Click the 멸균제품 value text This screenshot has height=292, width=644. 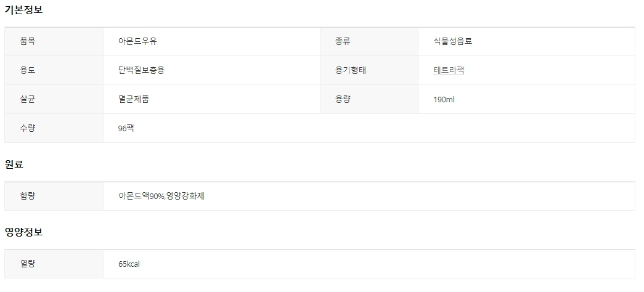(134, 99)
